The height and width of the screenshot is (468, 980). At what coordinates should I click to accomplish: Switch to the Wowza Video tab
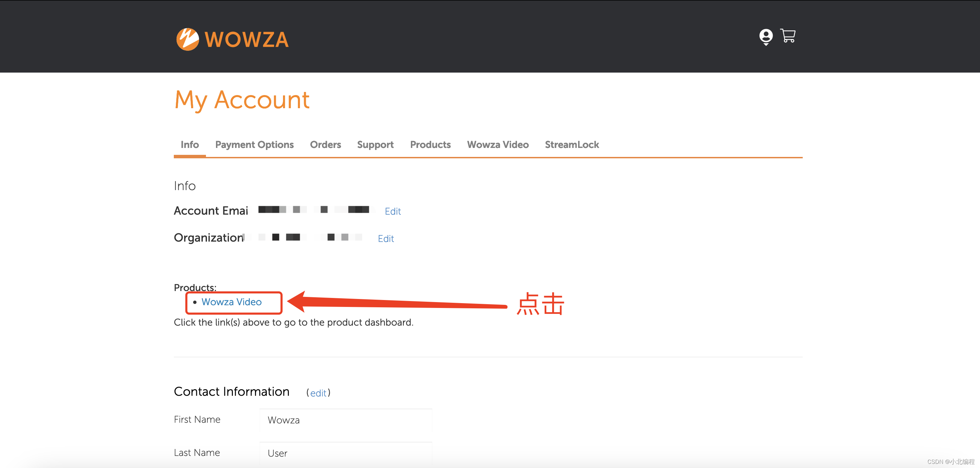coord(498,144)
